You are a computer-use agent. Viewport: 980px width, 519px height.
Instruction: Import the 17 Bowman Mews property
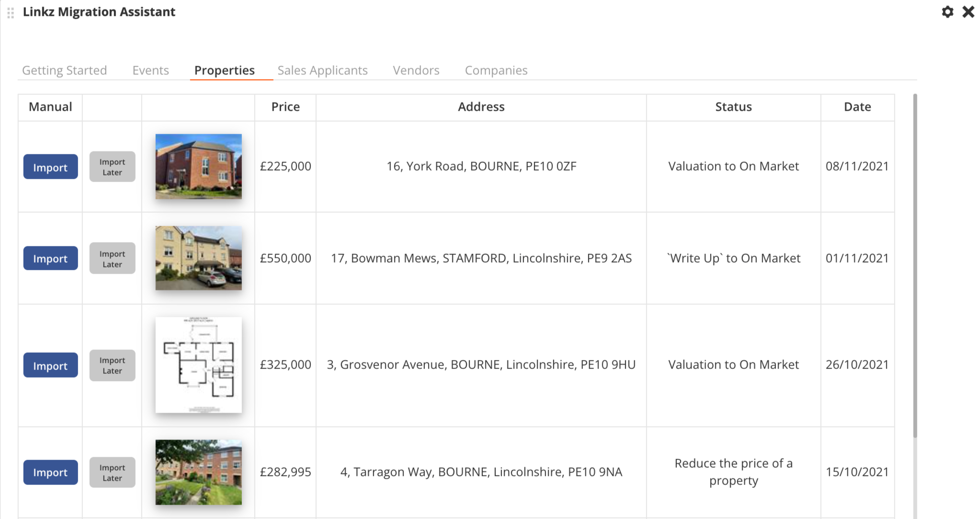tap(50, 258)
